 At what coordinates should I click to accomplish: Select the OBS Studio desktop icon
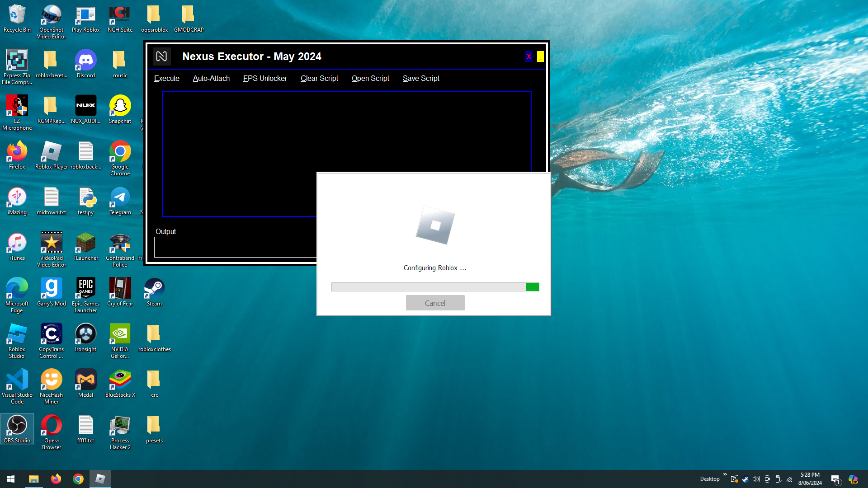17,426
